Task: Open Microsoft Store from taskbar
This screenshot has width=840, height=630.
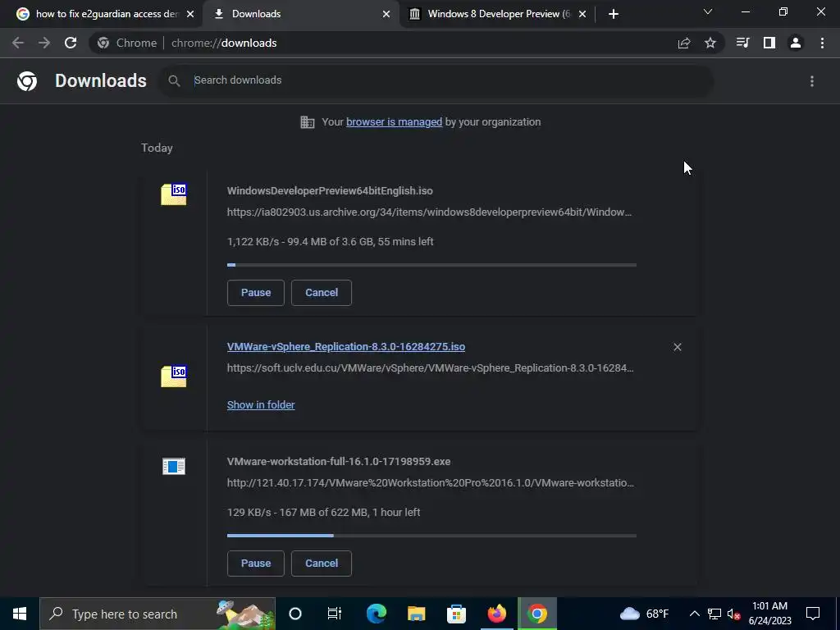Action: tap(456, 614)
